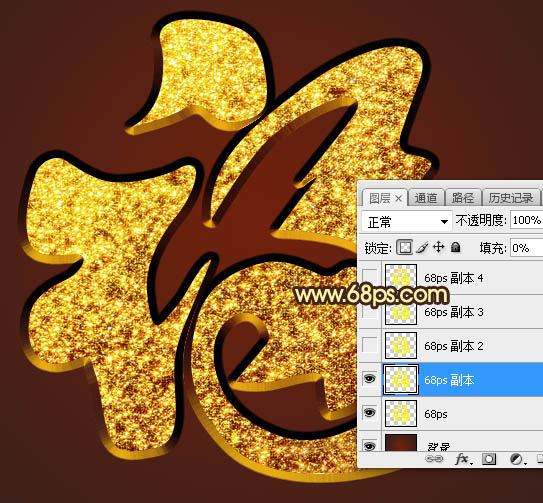Select layer name 68ps 副本 4
Screen dimensions: 543x503
tap(454, 278)
